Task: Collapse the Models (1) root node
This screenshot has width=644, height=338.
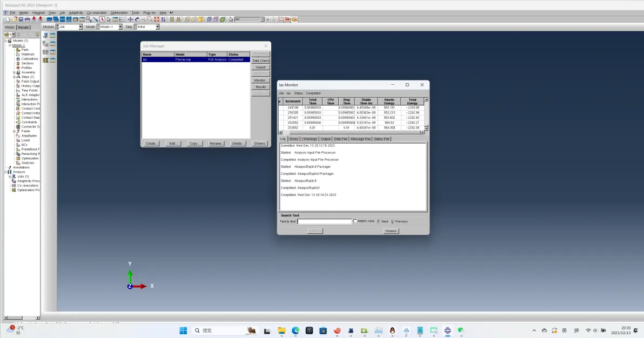Action: pos(6,40)
